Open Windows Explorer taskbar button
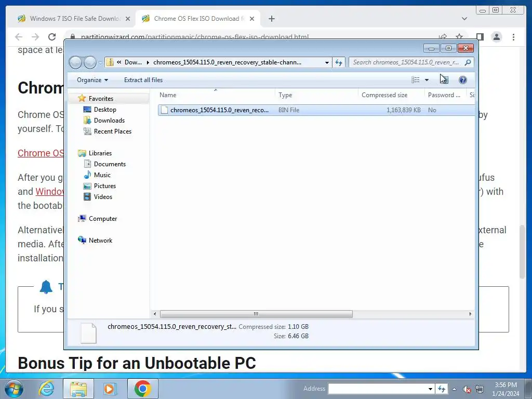Screen dimensions: 532x399 [x=78, y=389]
